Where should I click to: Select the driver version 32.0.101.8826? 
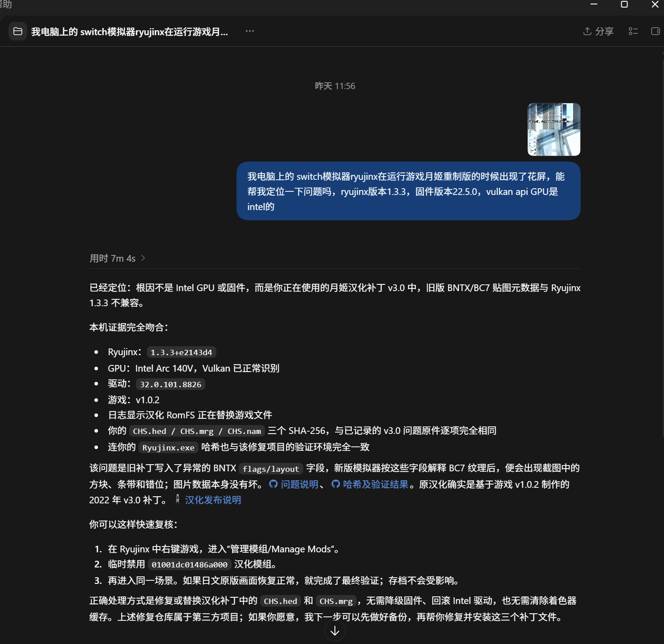171,384
